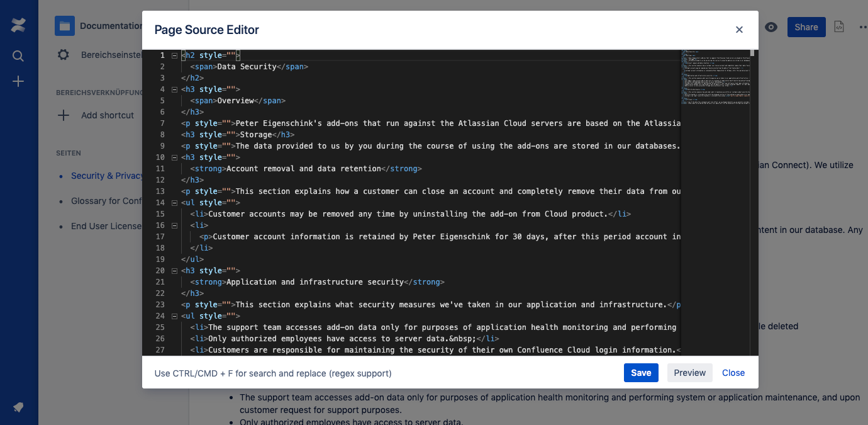Open Security & Privacy page in sidebar
The width and height of the screenshot is (868, 425).
(106, 176)
